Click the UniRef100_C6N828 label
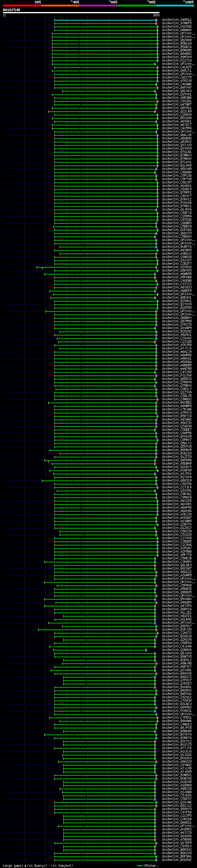Image resolution: width=197 pixels, height=868 pixels. (x=176, y=257)
